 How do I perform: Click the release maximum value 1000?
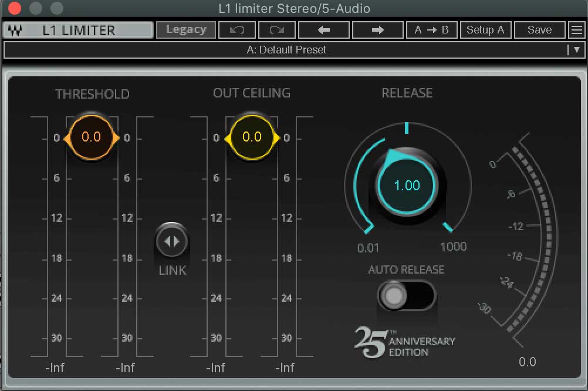pos(454,247)
